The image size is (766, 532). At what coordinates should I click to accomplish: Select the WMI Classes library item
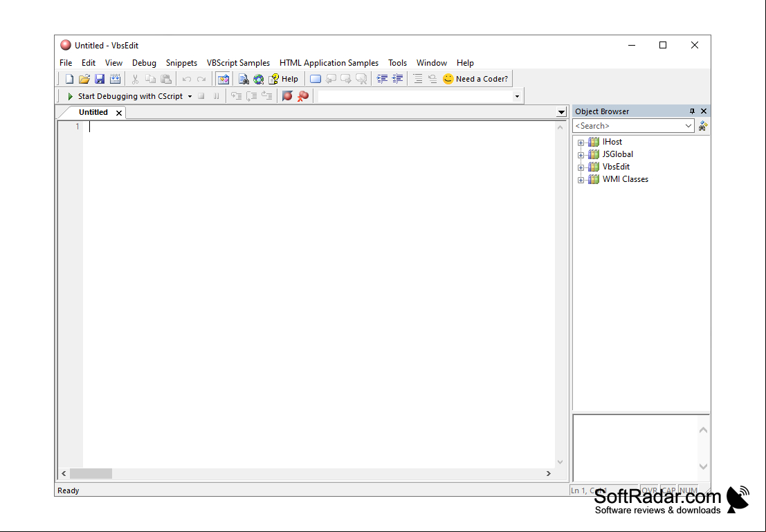click(626, 179)
